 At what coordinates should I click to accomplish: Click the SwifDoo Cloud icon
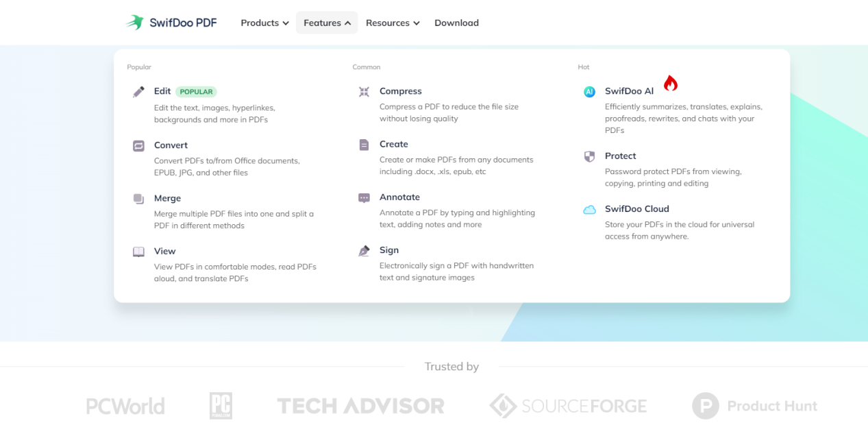589,210
